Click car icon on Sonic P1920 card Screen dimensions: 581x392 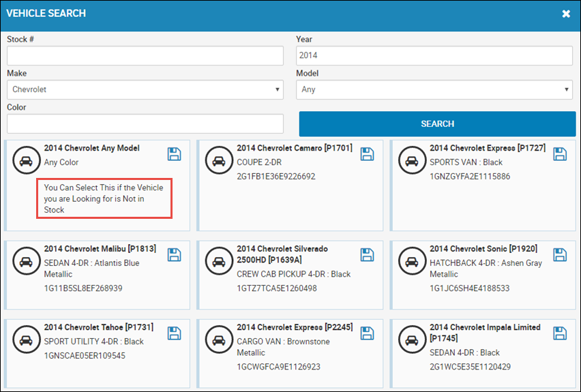pyautogui.click(x=412, y=261)
